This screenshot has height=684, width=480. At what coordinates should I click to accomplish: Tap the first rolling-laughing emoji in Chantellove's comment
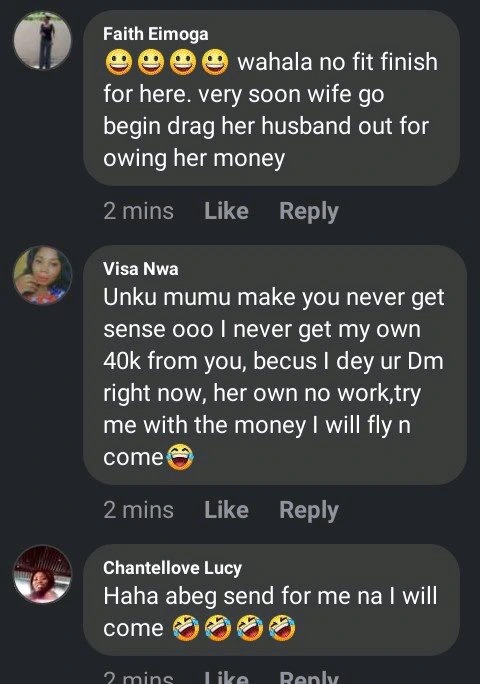(186, 627)
